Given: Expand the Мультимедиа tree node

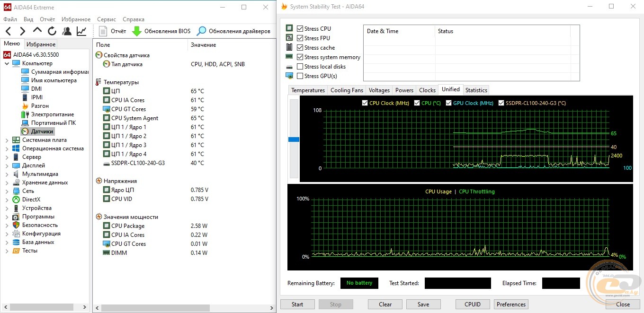Looking at the screenshot, I should pos(7,174).
